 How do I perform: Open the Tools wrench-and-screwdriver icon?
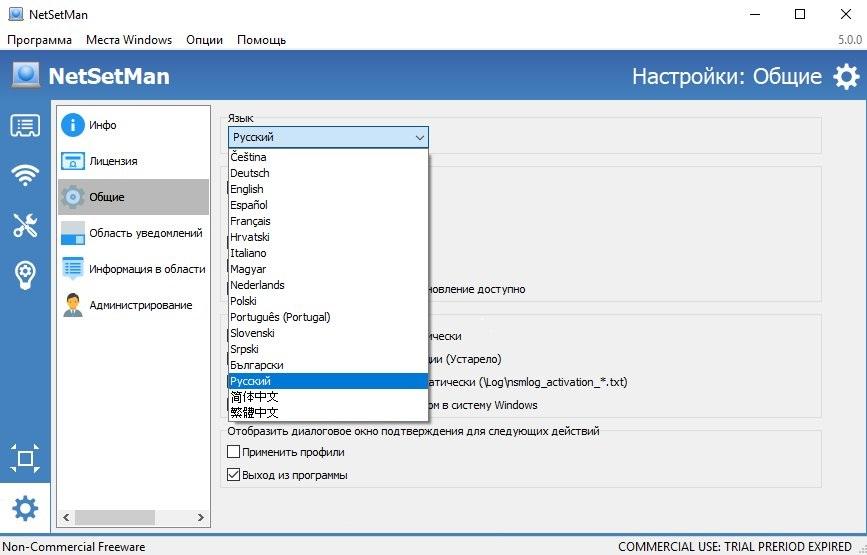(x=25, y=225)
